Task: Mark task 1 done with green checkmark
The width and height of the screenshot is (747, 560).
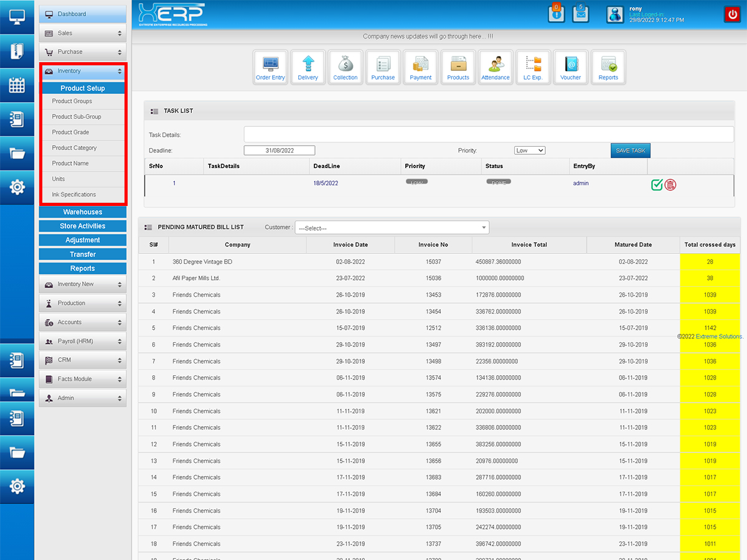Action: (x=657, y=184)
